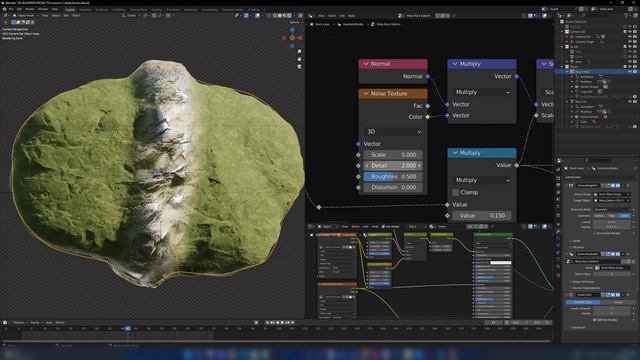The height and width of the screenshot is (360, 640).
Task: Click the Fac output socket of Noise Texture
Action: click(x=427, y=106)
